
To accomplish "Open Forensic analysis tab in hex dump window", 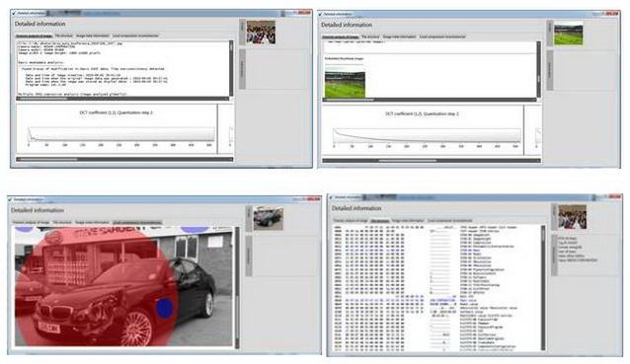I will tap(351, 221).
